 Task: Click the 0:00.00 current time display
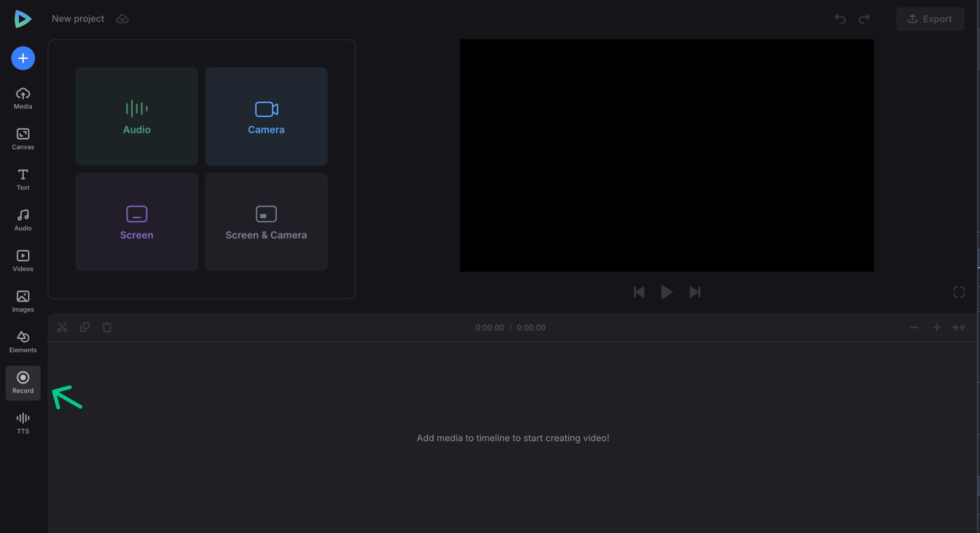(x=490, y=328)
